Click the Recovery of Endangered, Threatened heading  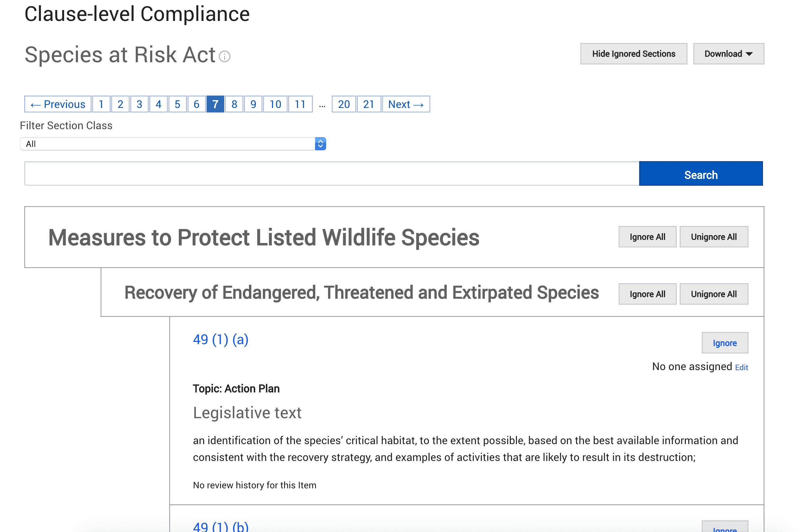361,293
